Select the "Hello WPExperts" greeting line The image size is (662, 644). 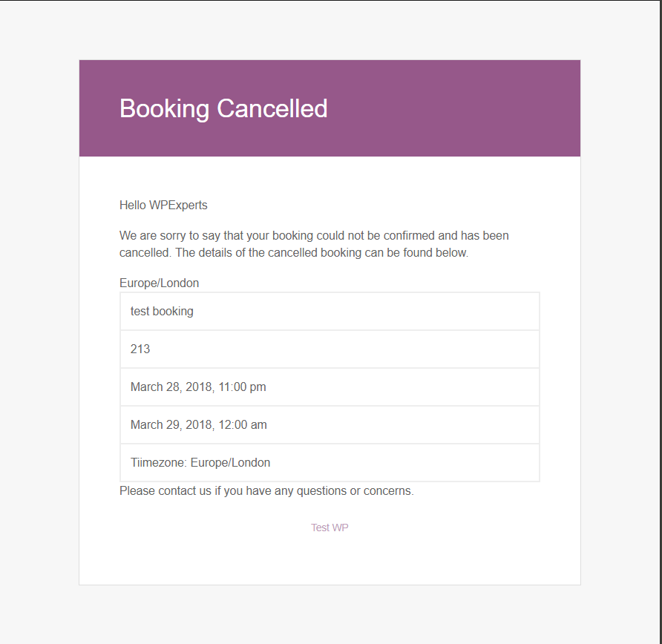click(x=163, y=205)
